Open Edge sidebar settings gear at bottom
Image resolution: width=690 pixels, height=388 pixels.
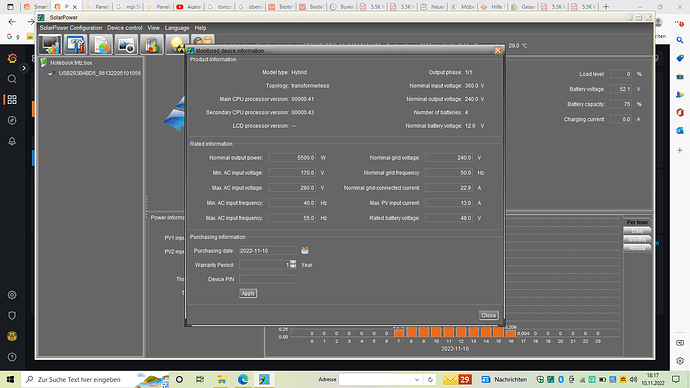coord(680,361)
